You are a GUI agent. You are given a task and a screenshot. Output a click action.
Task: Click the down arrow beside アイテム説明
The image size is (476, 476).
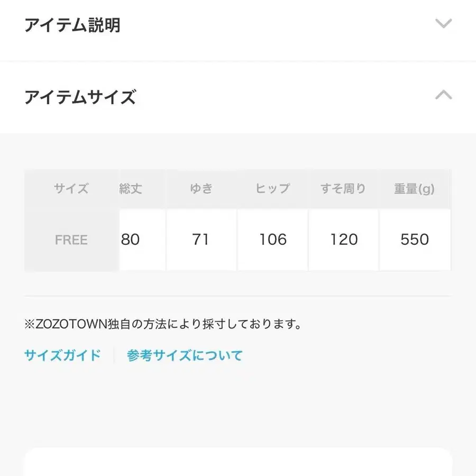(x=443, y=24)
